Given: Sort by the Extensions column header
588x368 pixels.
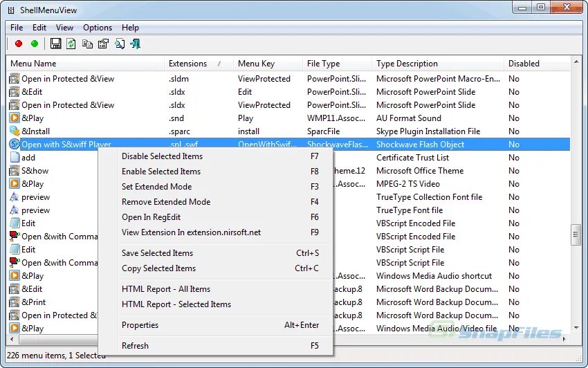Looking at the screenshot, I should pos(199,64).
